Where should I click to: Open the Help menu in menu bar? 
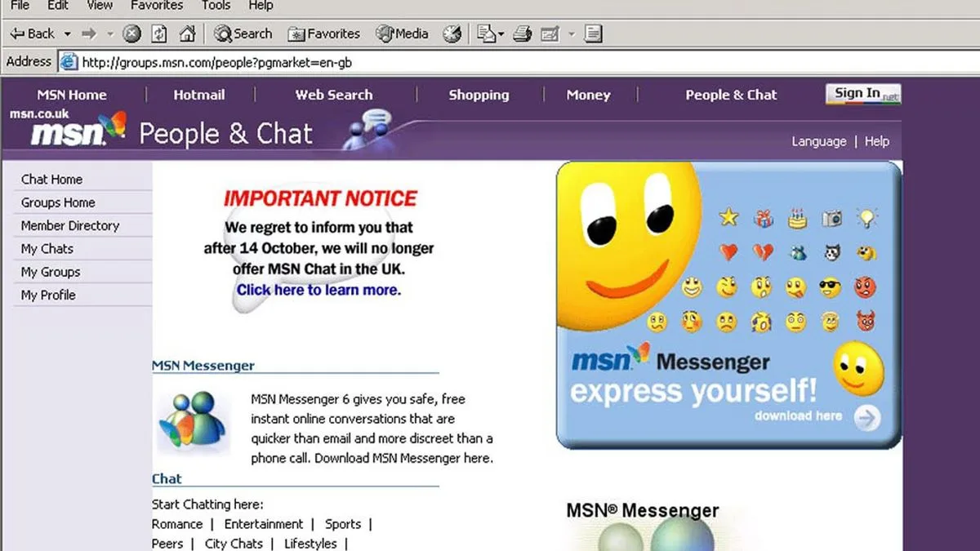click(x=261, y=5)
